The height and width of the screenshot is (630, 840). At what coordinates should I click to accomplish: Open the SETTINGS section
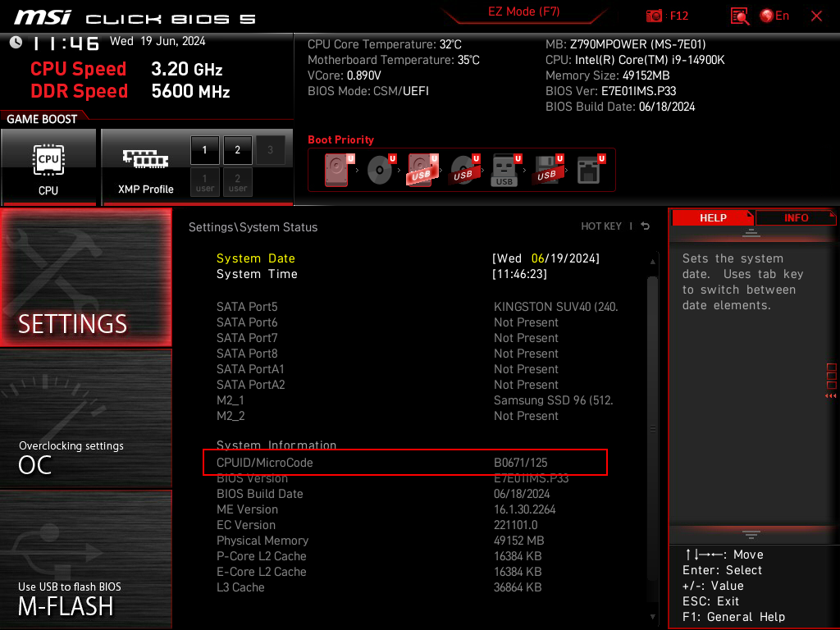pos(85,277)
